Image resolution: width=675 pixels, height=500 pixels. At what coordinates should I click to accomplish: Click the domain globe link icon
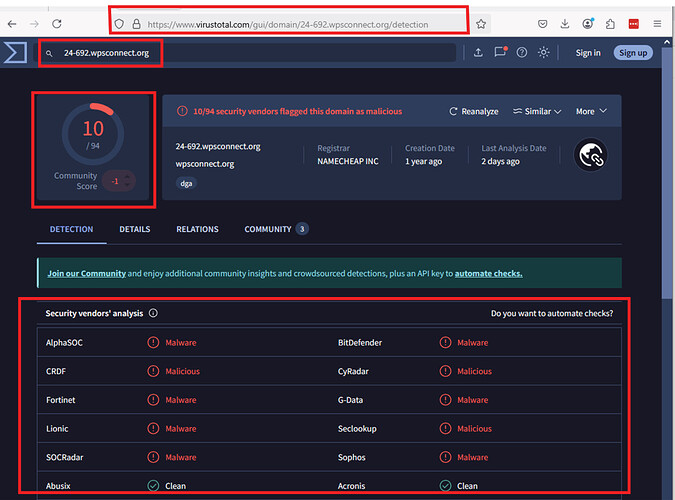pyautogui.click(x=591, y=155)
